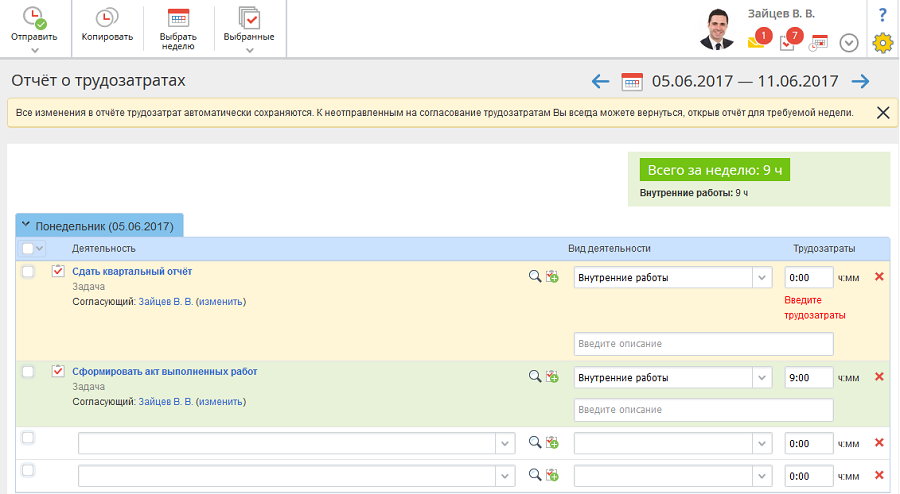Screen dimensions: 900x494
Task: Open mail notifications envelope icon
Action: [757, 41]
